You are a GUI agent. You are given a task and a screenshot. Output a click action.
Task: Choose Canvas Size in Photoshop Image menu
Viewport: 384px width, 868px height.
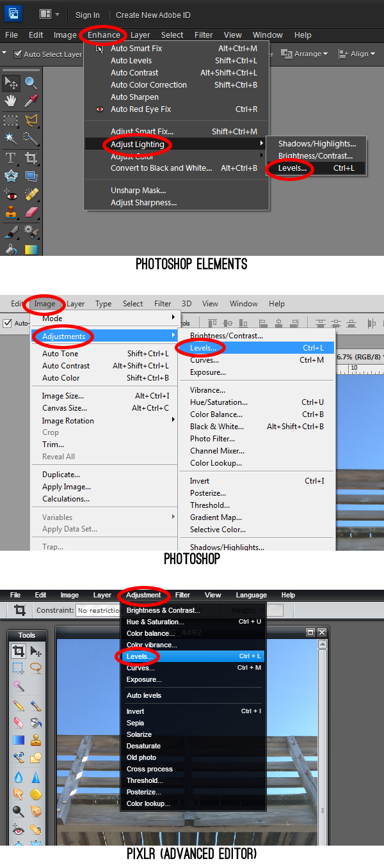[x=104, y=408]
